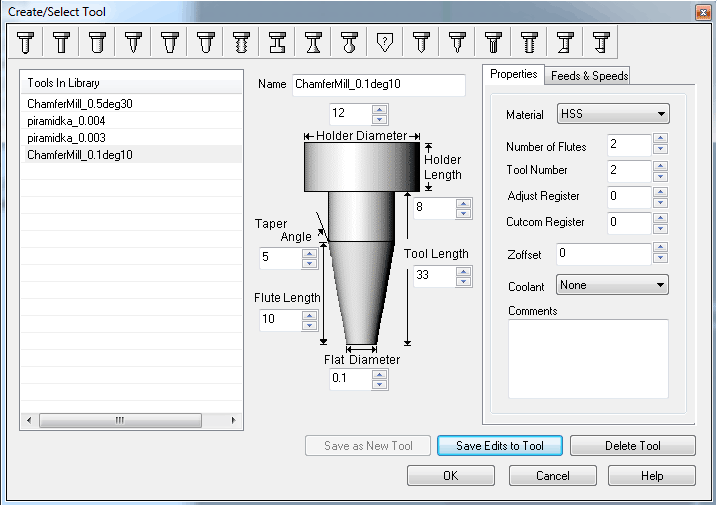717x505 pixels.
Task: Decrease the Taper Angle value
Action: coord(309,264)
